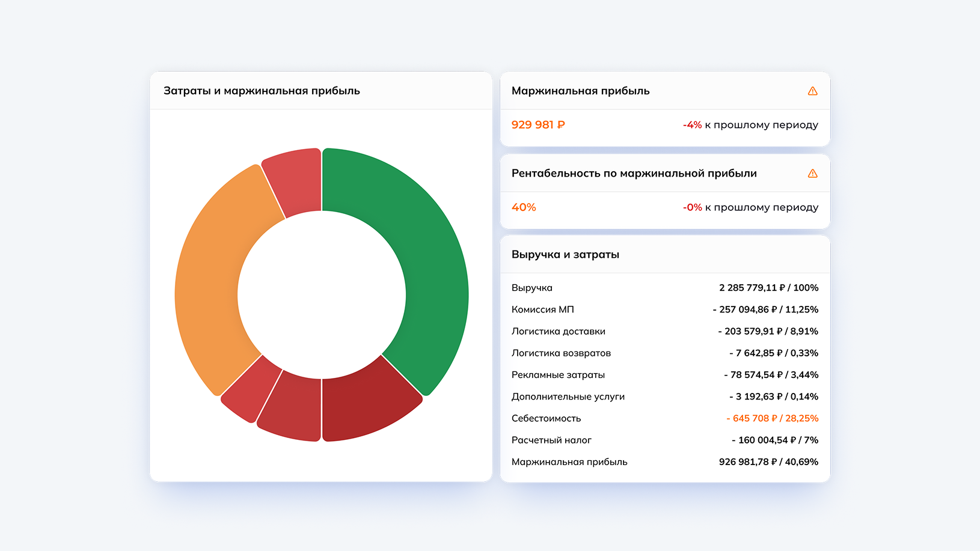This screenshot has height=551, width=980.
Task: Click the 929 981 ₽ value
Action: (x=537, y=124)
